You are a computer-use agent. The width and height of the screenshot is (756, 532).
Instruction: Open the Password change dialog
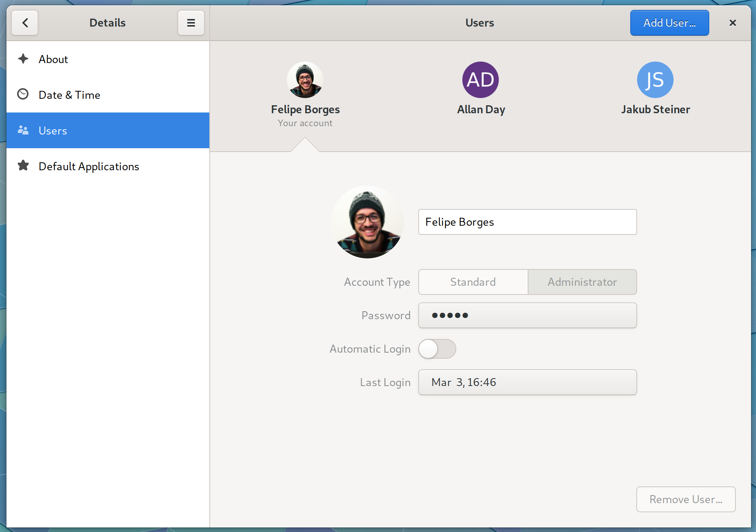[527, 315]
